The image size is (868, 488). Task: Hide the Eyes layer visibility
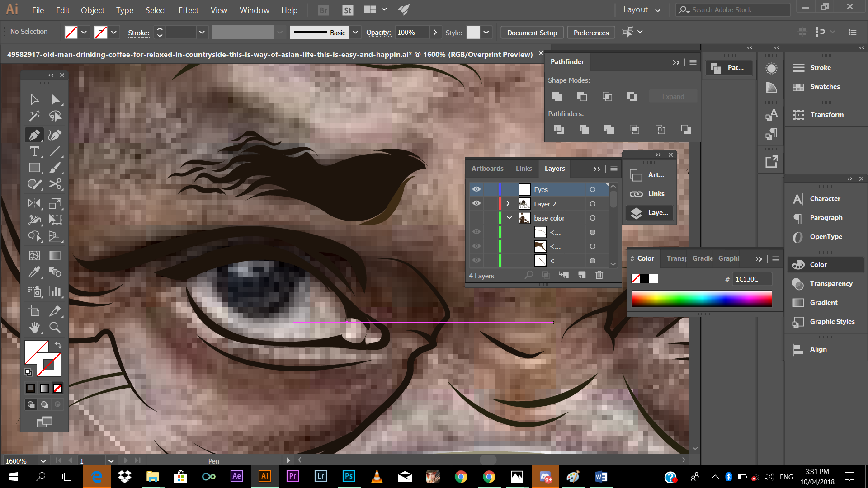(476, 189)
